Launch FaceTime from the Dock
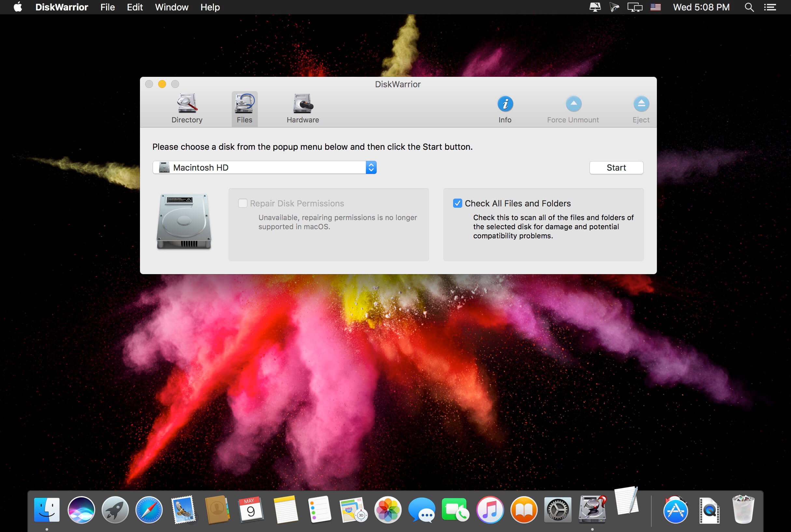Screen dimensions: 791x532 (x=455, y=510)
